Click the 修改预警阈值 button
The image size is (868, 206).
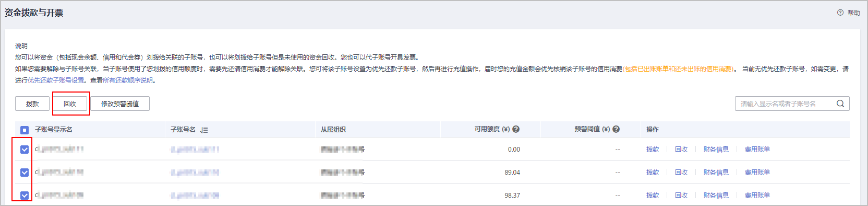[x=120, y=104]
